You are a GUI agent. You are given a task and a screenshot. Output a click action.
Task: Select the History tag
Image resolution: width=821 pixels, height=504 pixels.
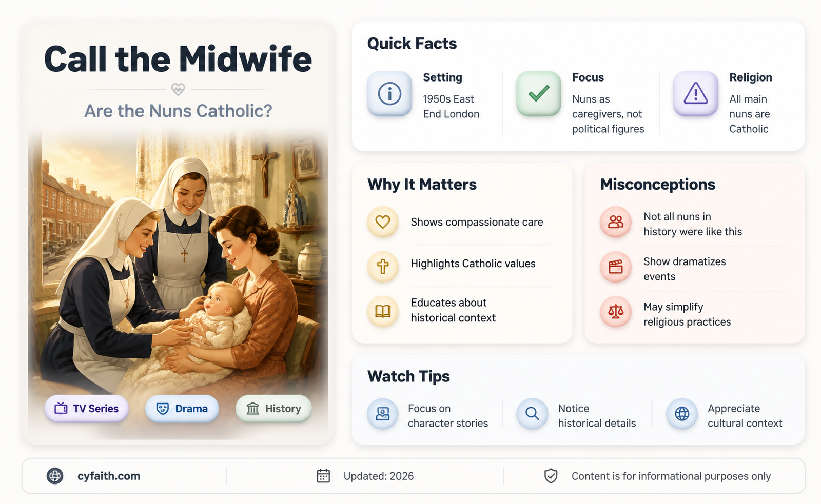273,409
